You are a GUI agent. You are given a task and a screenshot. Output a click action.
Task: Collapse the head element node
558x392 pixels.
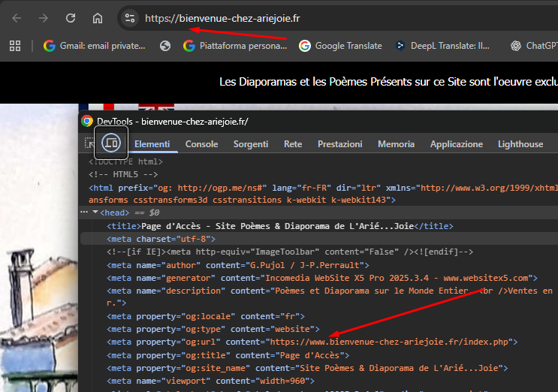click(95, 213)
